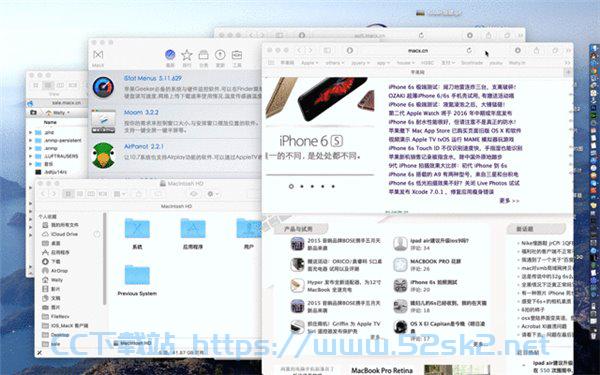
Task: Select the 系统 folder in Macintosh HD
Action: tap(137, 234)
